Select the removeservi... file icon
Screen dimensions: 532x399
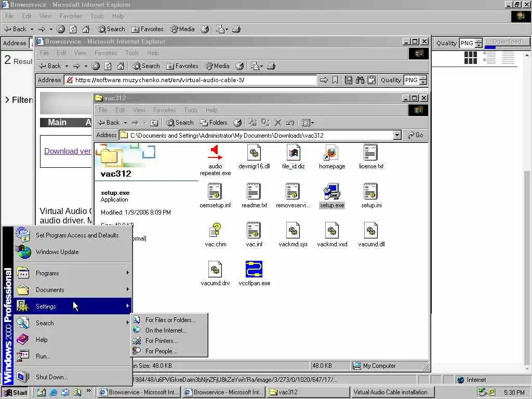(293, 192)
